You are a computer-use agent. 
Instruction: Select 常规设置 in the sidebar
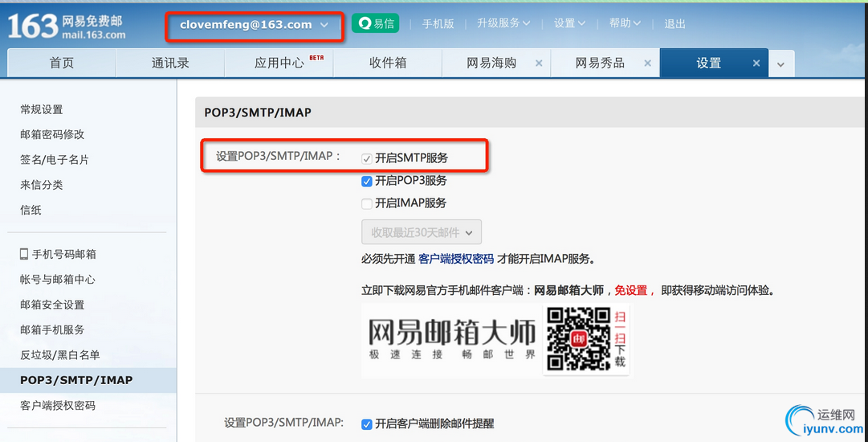42,109
